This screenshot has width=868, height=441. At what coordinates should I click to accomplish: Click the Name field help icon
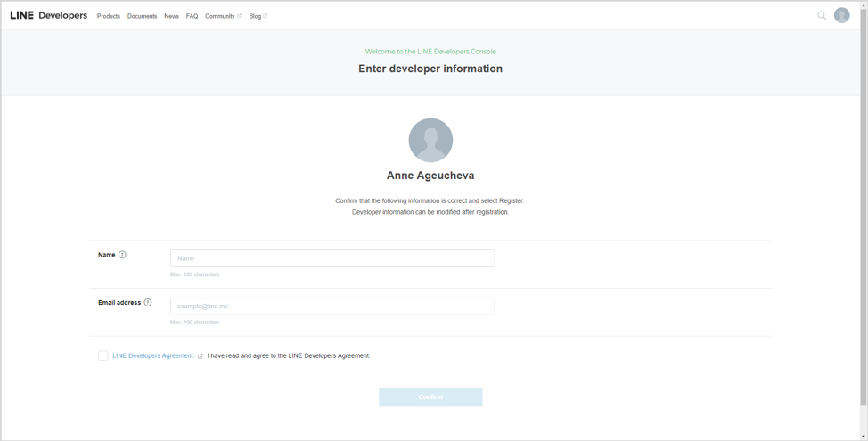tap(122, 255)
